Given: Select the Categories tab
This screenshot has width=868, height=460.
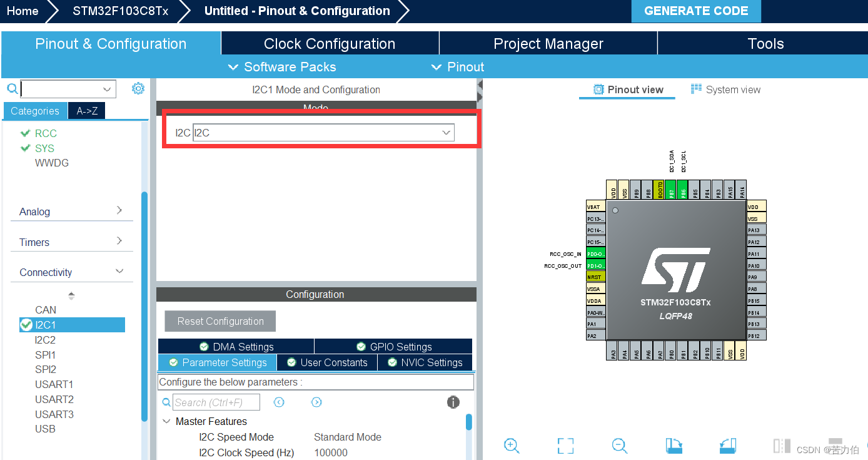Looking at the screenshot, I should click(x=35, y=111).
